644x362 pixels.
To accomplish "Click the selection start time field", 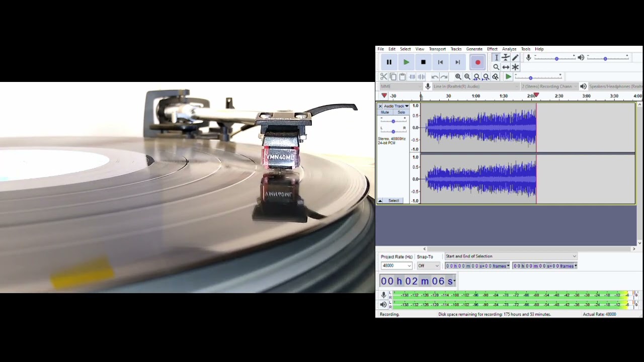I will point(477,266).
